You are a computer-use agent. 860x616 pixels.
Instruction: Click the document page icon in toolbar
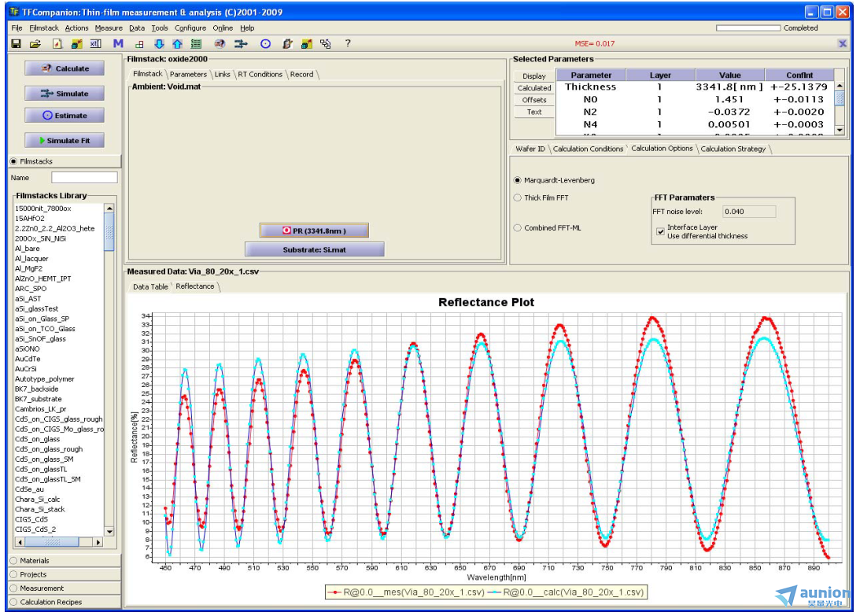(x=57, y=44)
